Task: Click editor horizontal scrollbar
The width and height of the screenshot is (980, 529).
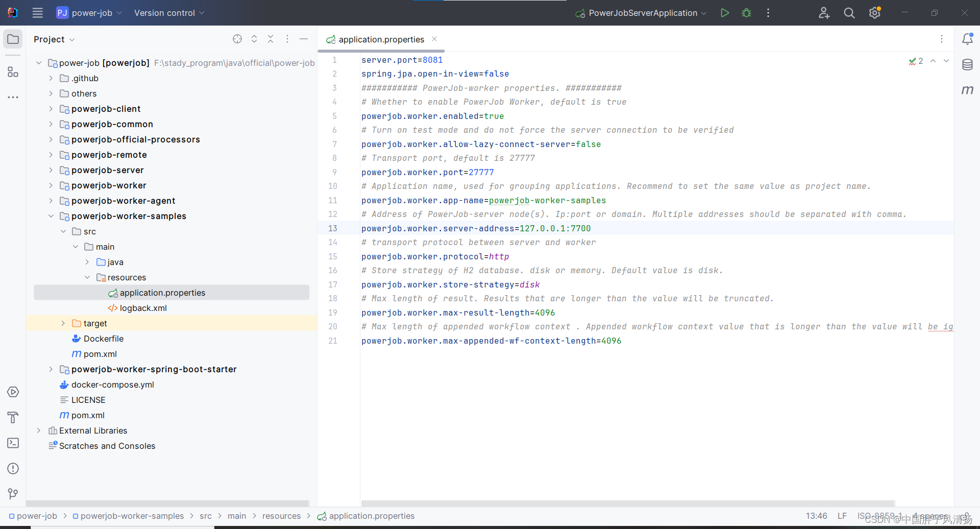Action: (x=628, y=503)
